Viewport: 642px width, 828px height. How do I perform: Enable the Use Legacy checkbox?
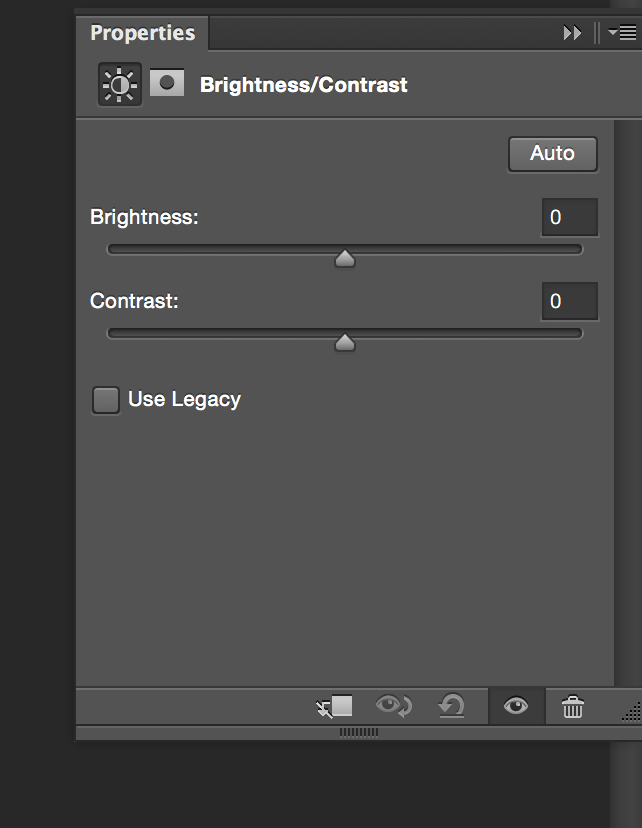105,400
